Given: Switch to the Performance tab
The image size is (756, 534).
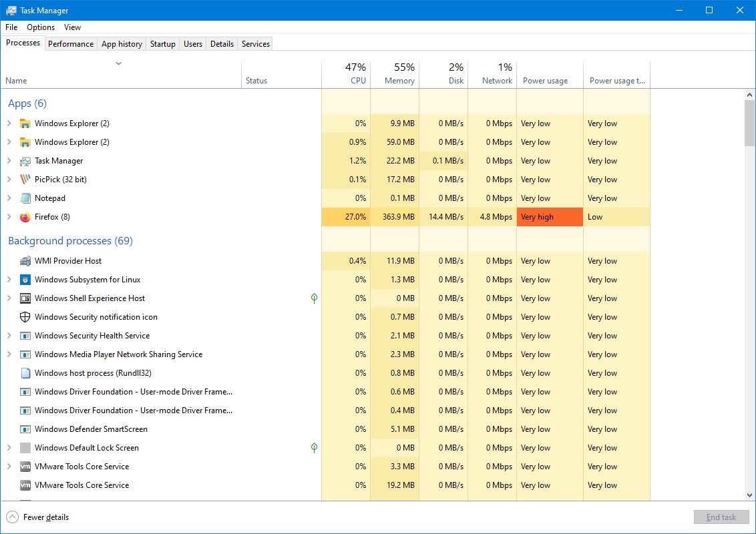Looking at the screenshot, I should 71,43.
